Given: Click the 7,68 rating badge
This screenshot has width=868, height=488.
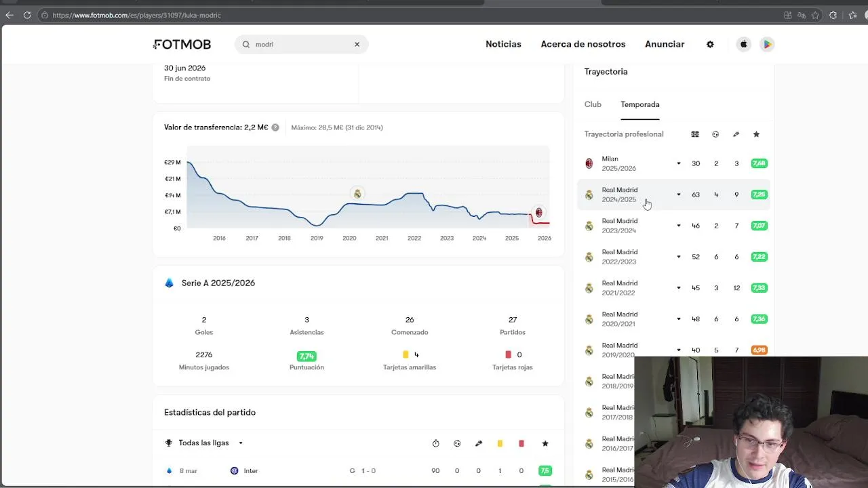Looking at the screenshot, I should point(759,163).
